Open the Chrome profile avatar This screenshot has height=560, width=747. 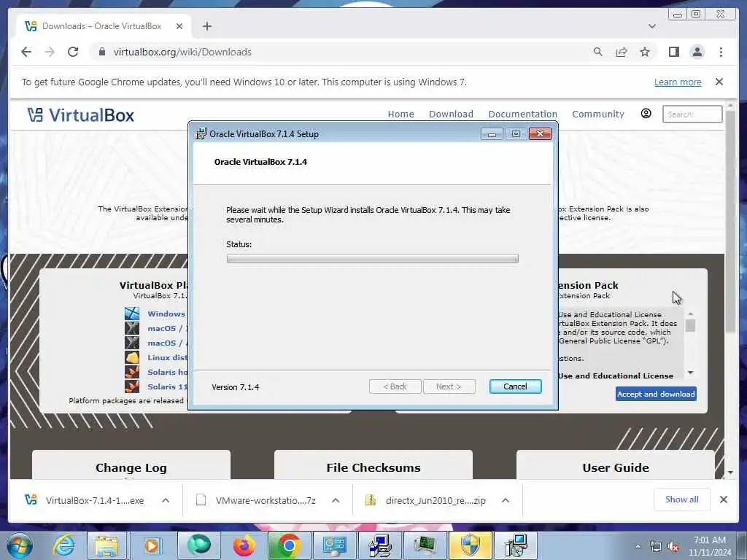tap(697, 52)
